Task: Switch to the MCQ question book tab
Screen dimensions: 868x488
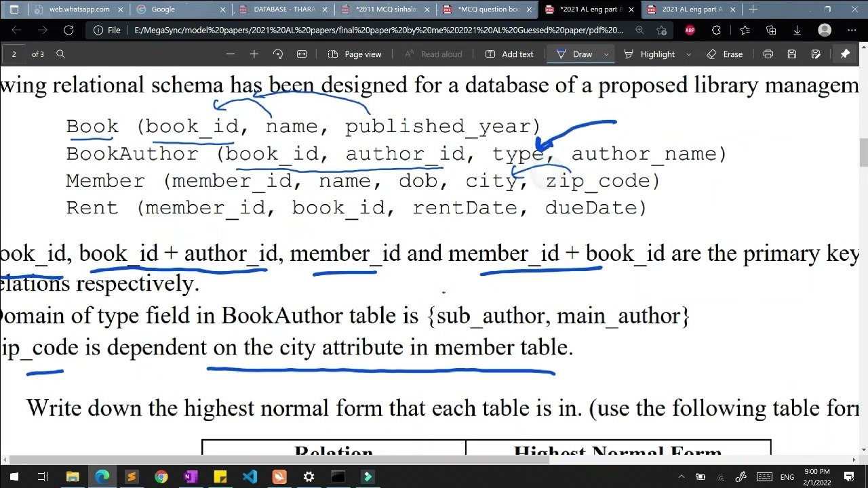Action: pyautogui.click(x=488, y=9)
